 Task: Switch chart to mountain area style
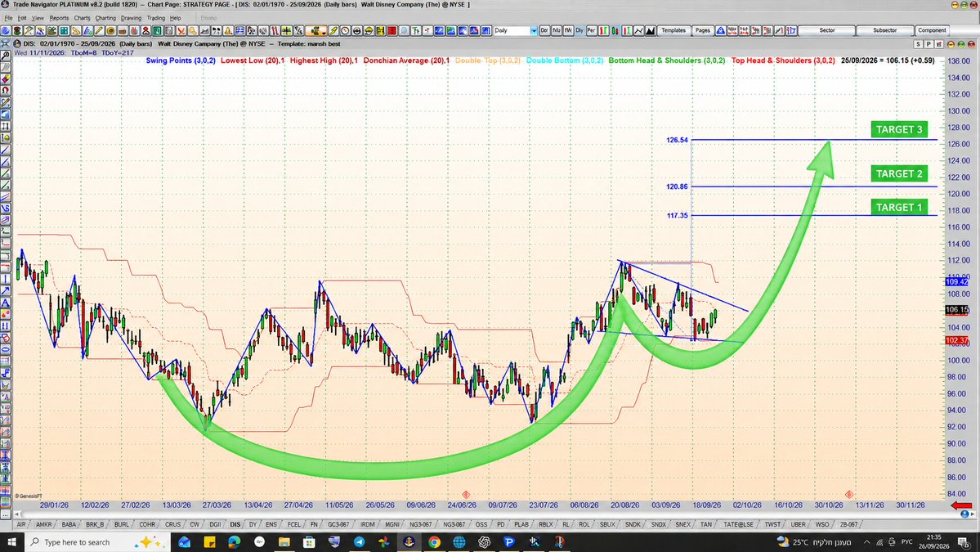click(x=650, y=30)
